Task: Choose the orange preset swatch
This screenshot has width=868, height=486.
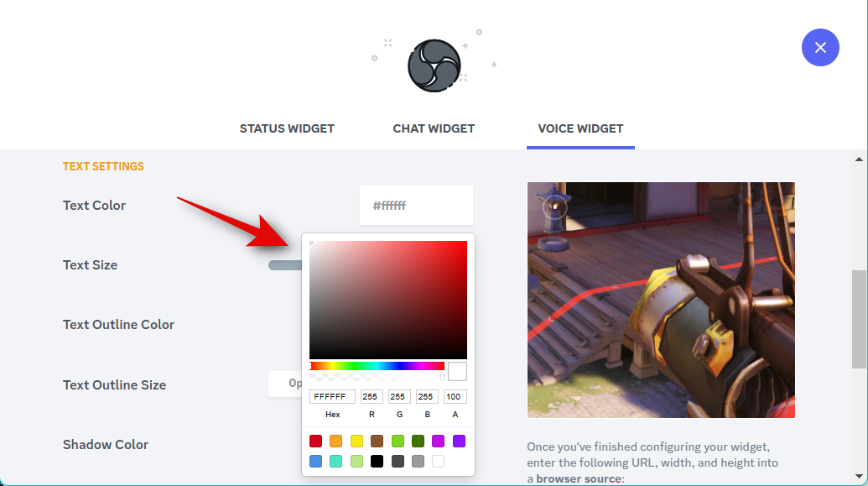Action: coord(336,442)
